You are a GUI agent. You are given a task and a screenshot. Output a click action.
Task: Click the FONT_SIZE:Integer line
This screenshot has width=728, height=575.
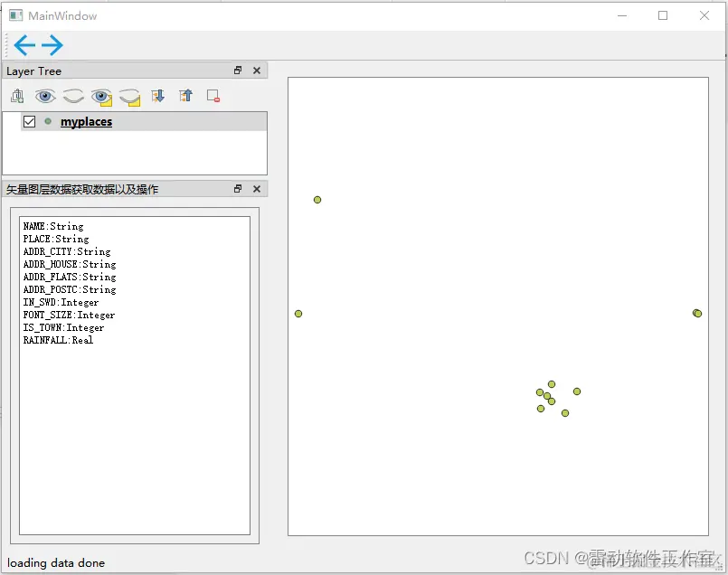(69, 316)
